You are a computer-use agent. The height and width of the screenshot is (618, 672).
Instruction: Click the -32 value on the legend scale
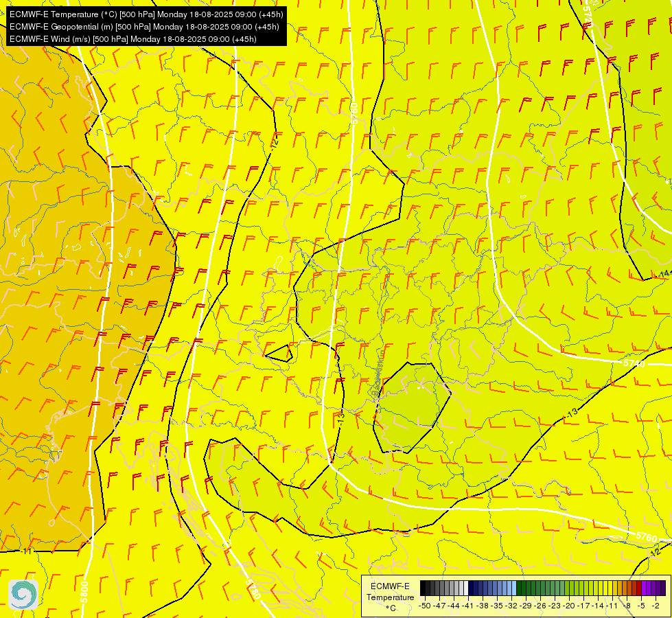coord(511,606)
